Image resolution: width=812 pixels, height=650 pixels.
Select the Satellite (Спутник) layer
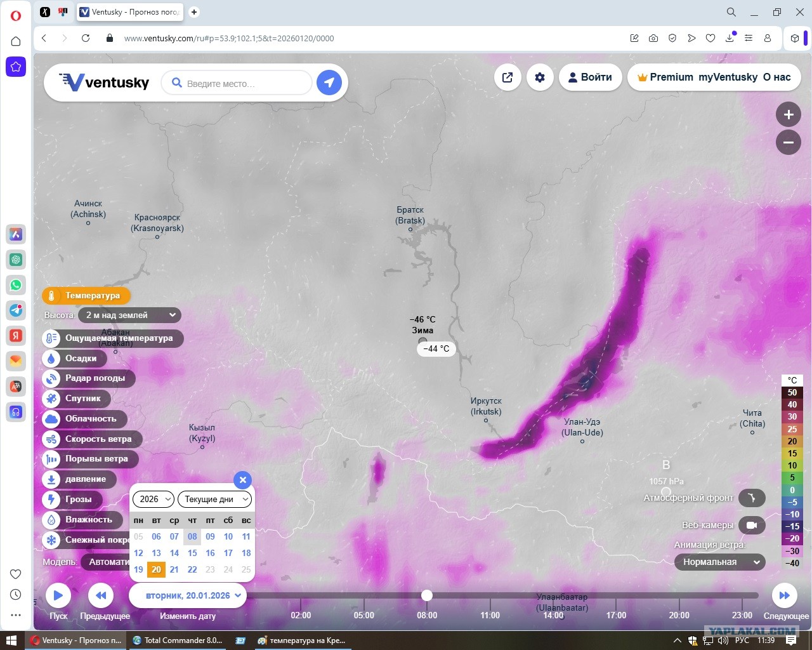76,399
